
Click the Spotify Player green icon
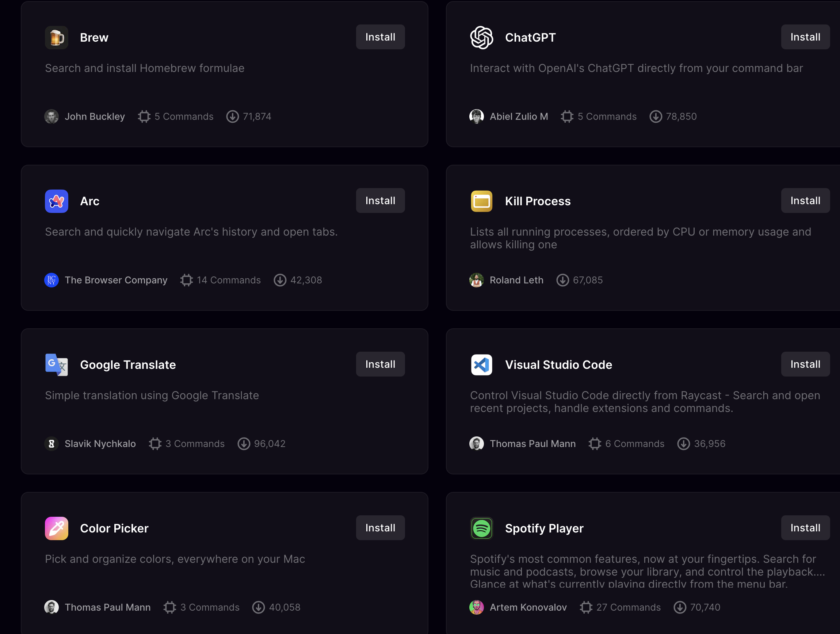pyautogui.click(x=481, y=528)
